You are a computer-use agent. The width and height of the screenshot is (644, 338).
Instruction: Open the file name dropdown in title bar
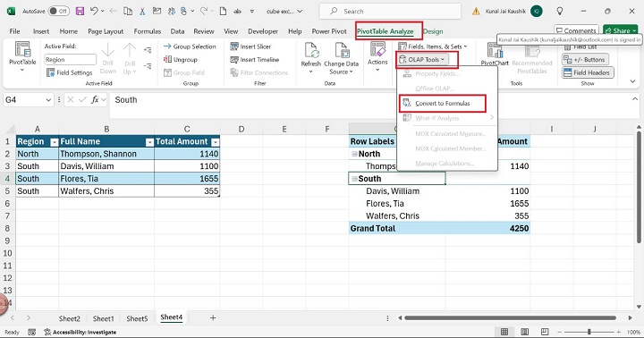click(300, 12)
